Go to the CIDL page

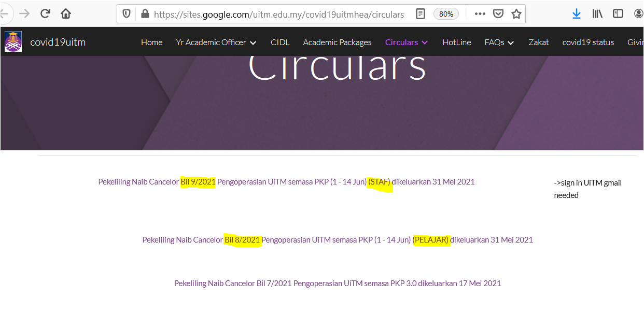pyautogui.click(x=280, y=42)
